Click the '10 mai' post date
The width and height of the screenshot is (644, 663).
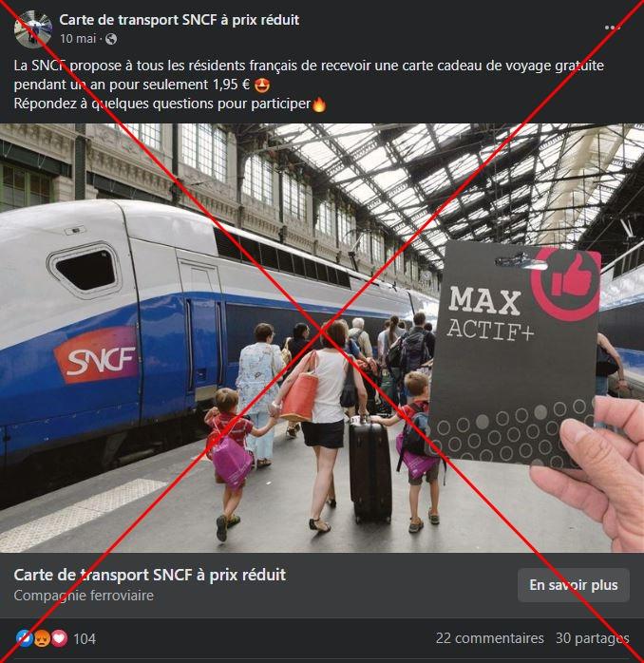78,39
